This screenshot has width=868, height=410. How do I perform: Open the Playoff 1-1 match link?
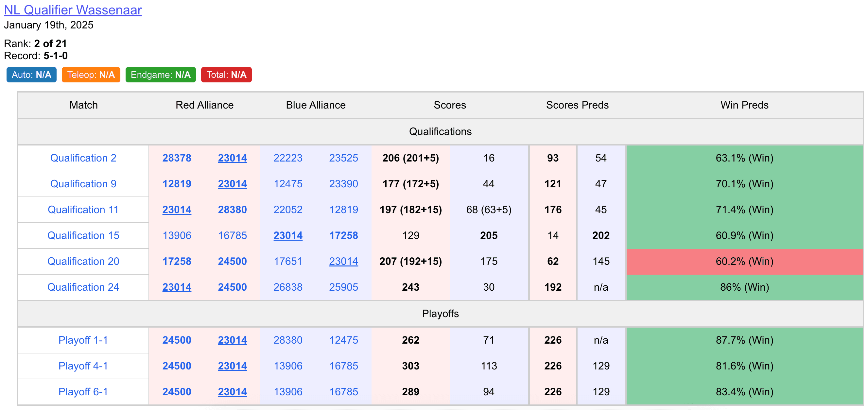(x=83, y=340)
